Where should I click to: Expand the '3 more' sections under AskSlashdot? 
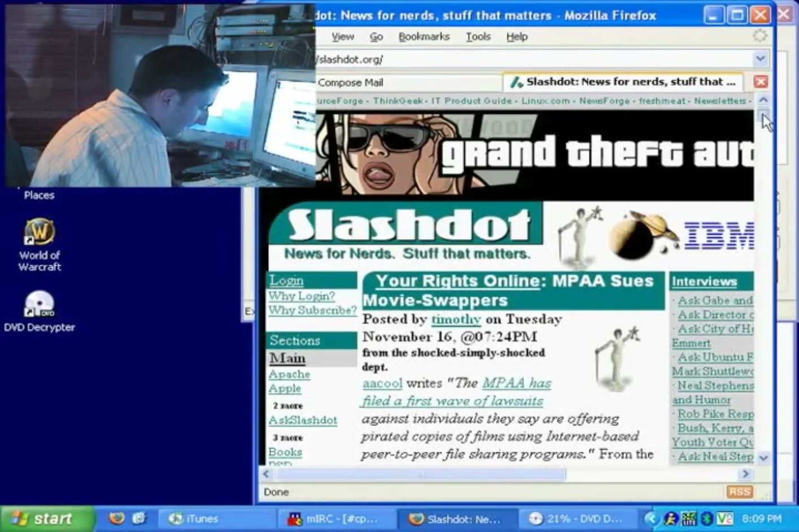point(288,438)
